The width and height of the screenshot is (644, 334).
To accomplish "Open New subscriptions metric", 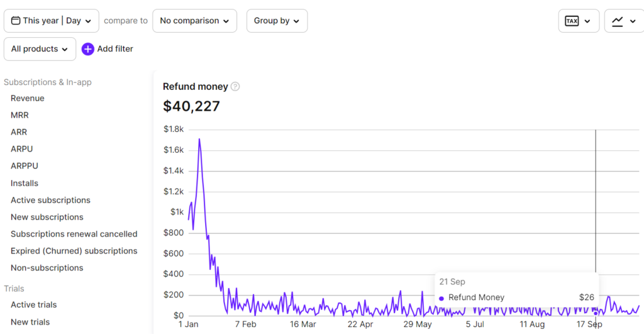I will click(x=47, y=217).
